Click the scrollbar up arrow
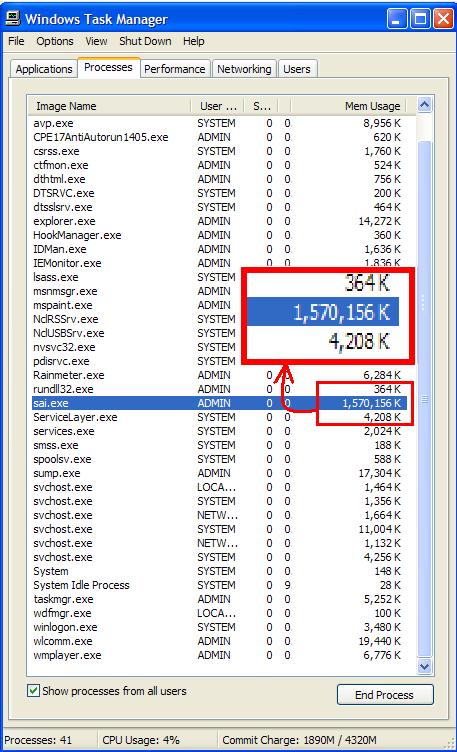The width and height of the screenshot is (457, 752). (424, 105)
